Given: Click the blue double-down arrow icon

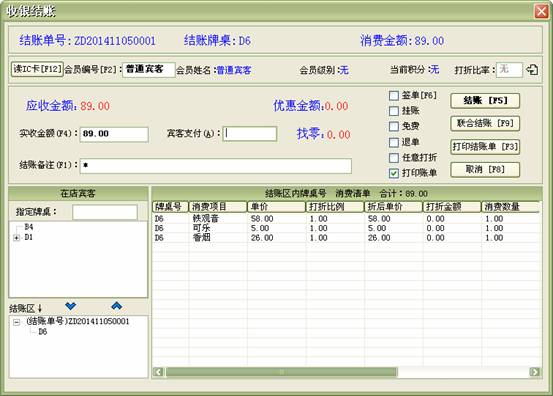Looking at the screenshot, I should tap(71, 306).
